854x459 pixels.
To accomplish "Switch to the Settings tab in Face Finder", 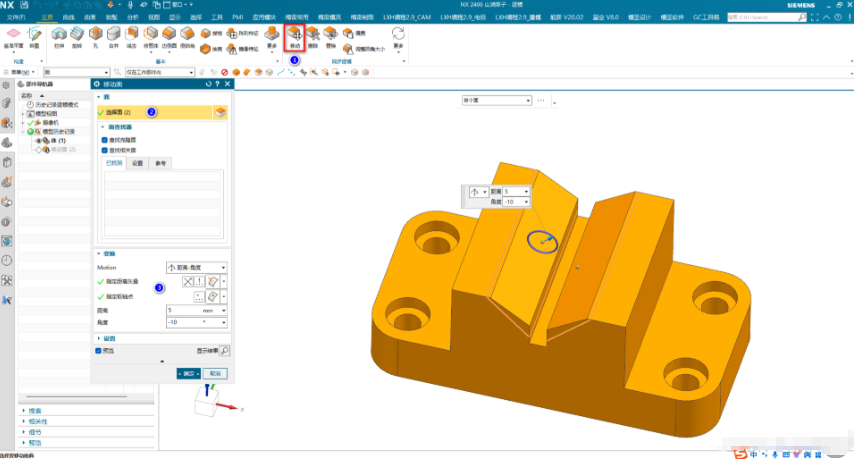I will pos(138,163).
